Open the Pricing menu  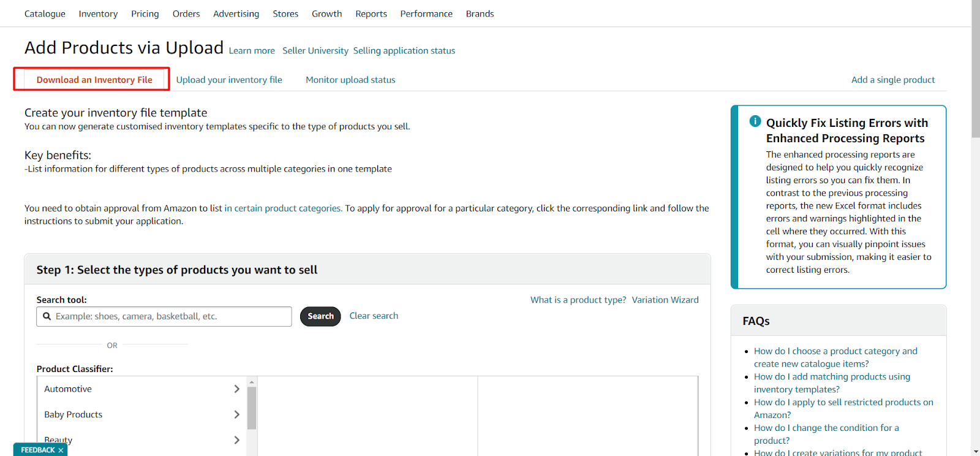(145, 13)
